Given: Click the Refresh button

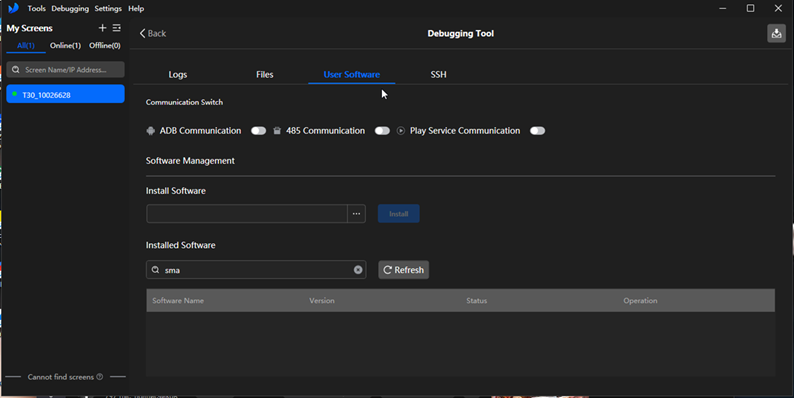Looking at the screenshot, I should pos(404,270).
